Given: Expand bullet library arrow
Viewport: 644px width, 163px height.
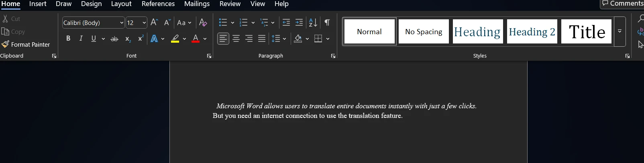Looking at the screenshot, I should click(x=232, y=23).
